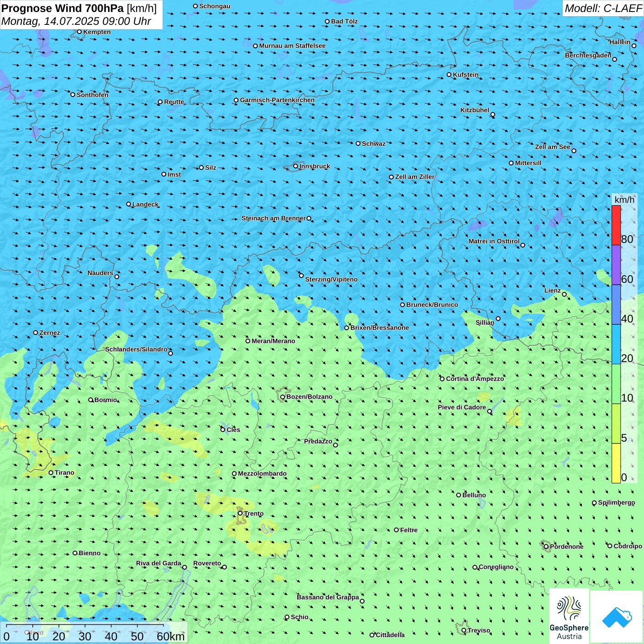Click the Bormio city marker
The width and height of the screenshot is (644, 644).
coord(91,400)
